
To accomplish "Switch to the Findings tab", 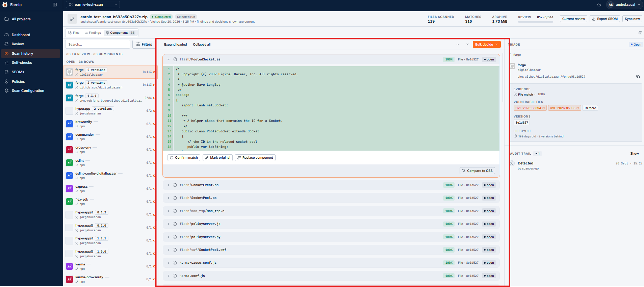I will 93,33.
